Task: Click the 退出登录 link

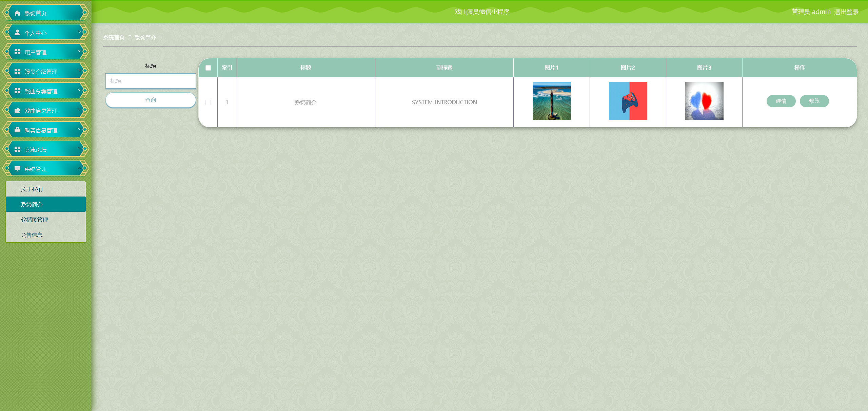Action: click(x=846, y=12)
